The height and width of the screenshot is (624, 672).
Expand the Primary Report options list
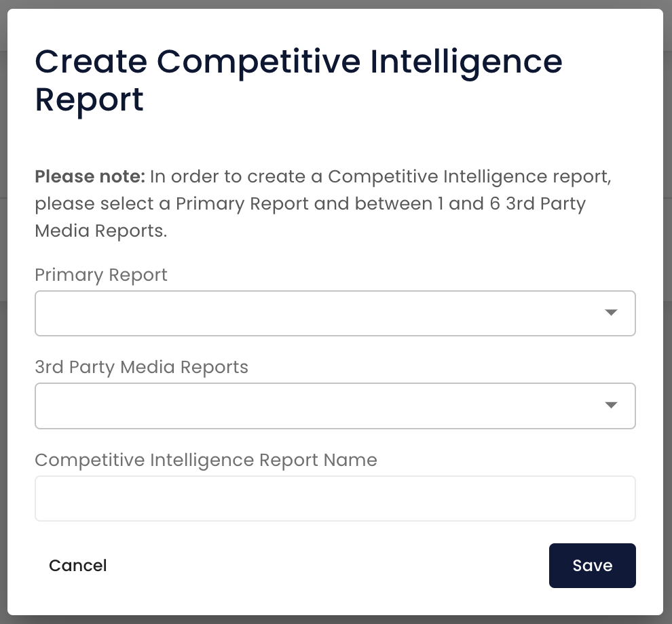(335, 313)
